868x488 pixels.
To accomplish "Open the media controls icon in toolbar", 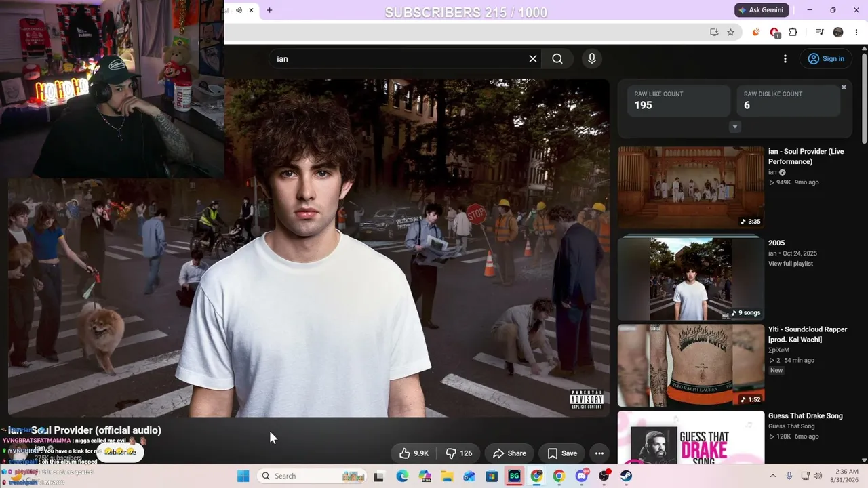I will click(x=819, y=32).
